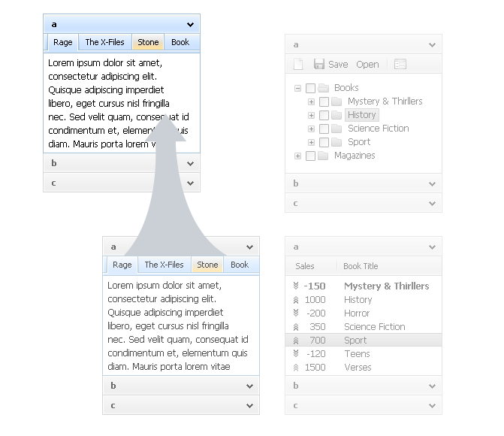The image size is (504, 436).
Task: Click the Magazines folder icon
Action: click(324, 156)
